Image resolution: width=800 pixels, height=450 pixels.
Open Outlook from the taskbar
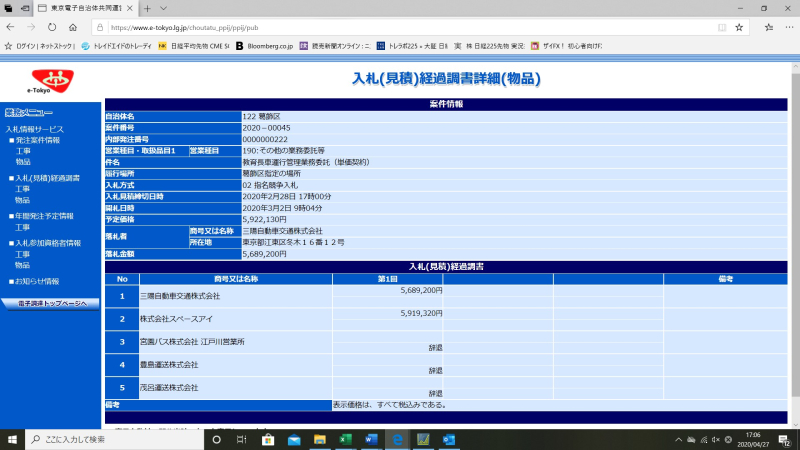coord(449,439)
